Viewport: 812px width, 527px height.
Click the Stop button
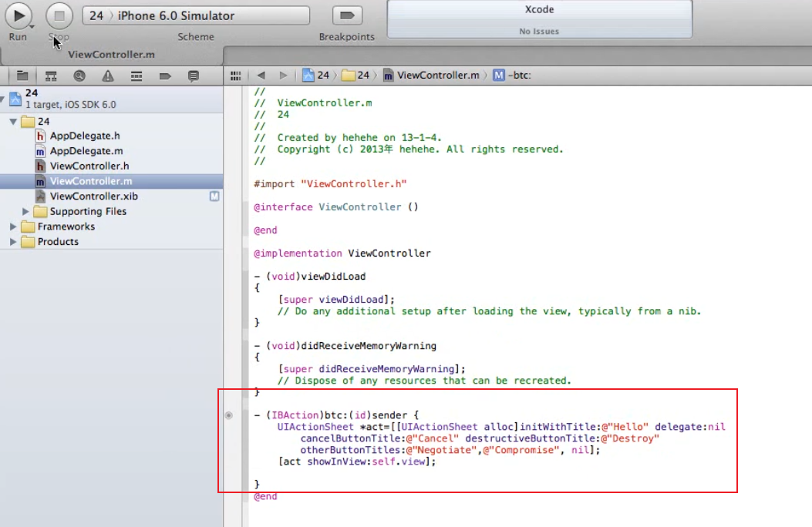[59, 16]
